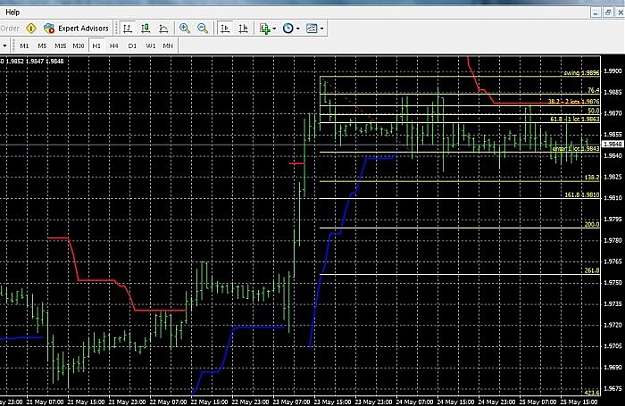Select the D1 timeframe
This screenshot has width=625, height=406.
[132, 46]
